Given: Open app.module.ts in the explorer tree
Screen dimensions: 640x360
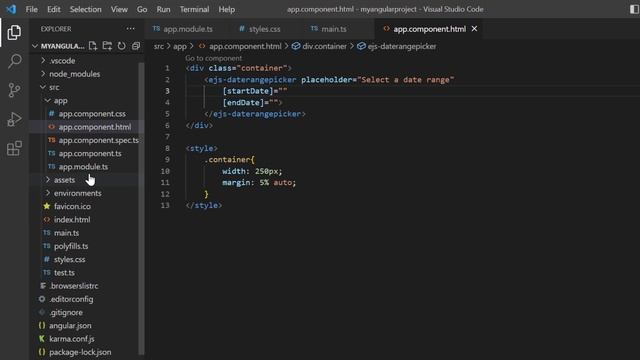Looking at the screenshot, I should click(83, 167).
